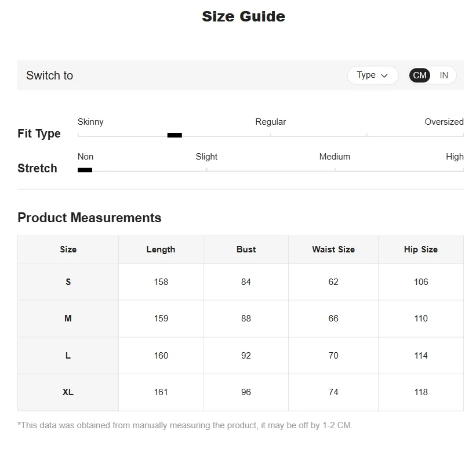Click the L size row label
Screen dimensions: 476x452
[68, 356]
